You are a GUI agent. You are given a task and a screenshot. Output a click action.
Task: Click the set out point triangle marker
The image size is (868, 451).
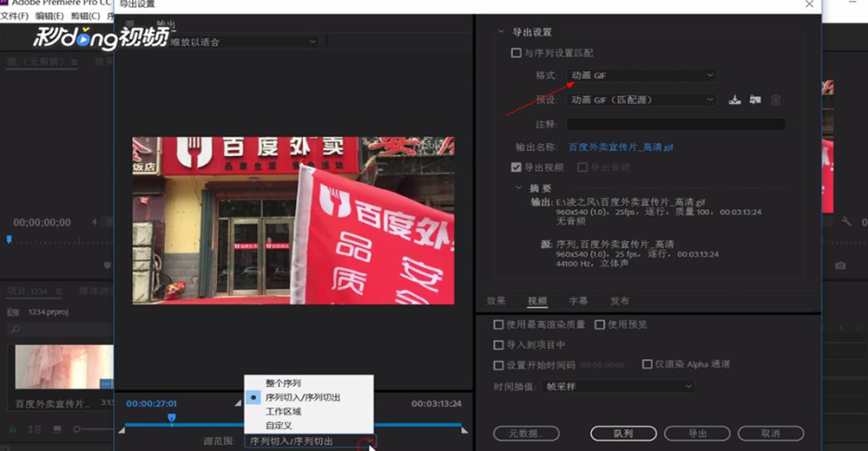464,430
